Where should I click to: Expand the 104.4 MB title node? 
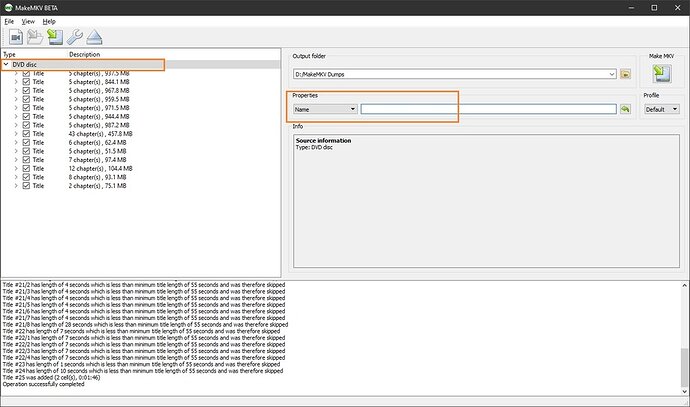pos(16,169)
